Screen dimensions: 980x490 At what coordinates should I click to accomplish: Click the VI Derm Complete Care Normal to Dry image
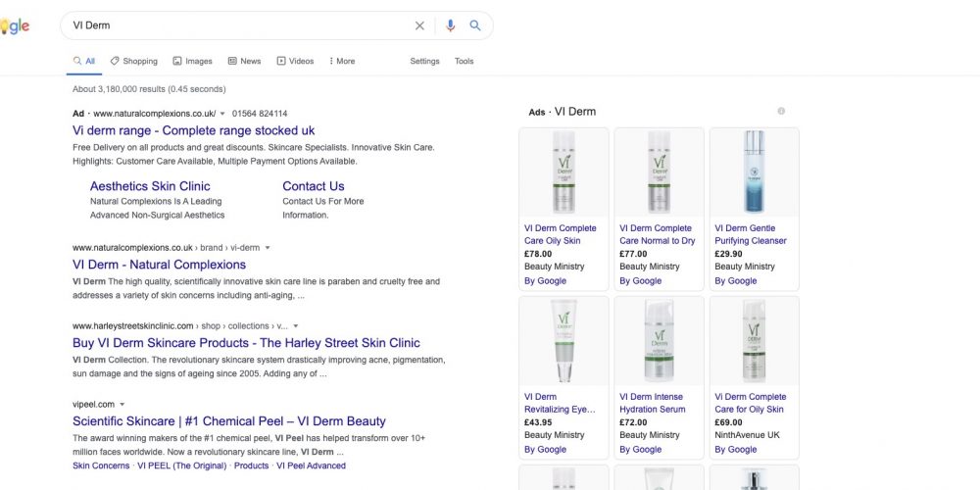659,172
